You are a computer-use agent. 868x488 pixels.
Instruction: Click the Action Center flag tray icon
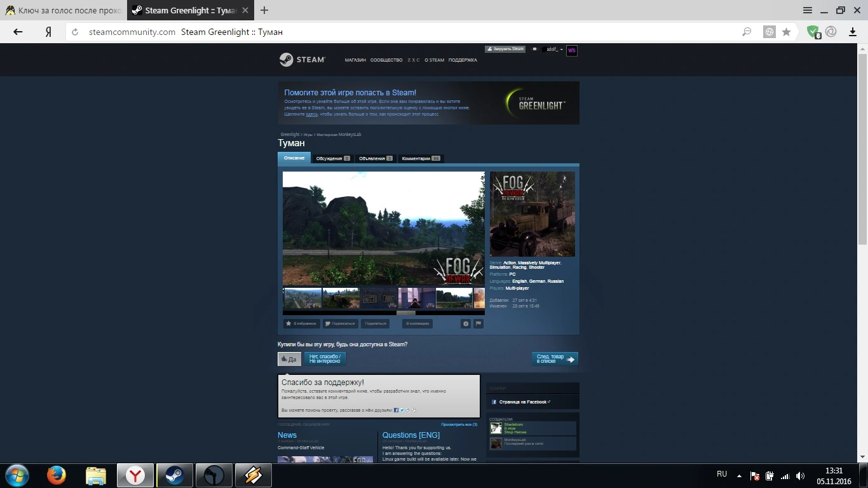754,476
